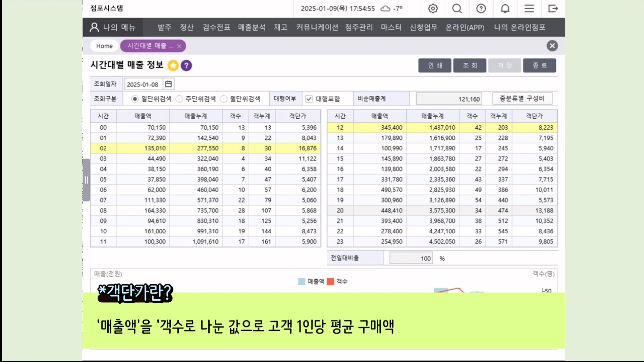Select 주단위검색 radio button
644x362 pixels.
click(179, 99)
